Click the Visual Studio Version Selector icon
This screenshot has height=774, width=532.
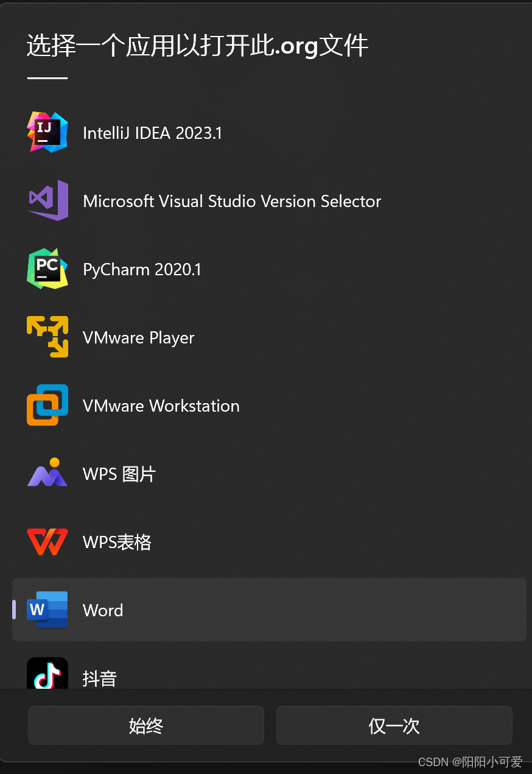pos(47,200)
